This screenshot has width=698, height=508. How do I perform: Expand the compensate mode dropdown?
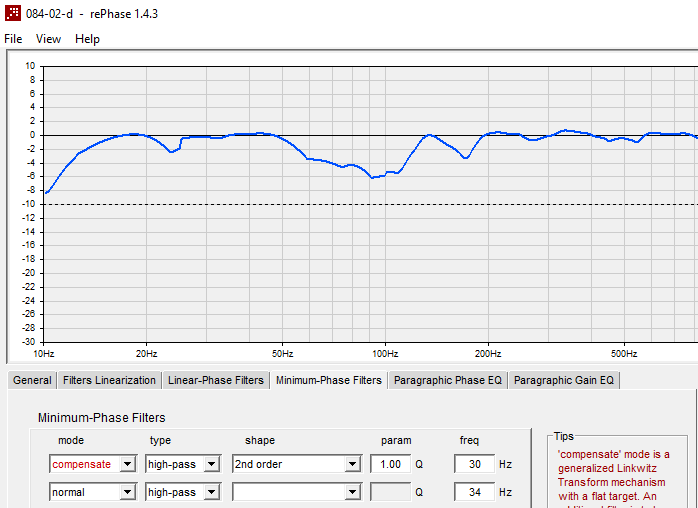(127, 464)
